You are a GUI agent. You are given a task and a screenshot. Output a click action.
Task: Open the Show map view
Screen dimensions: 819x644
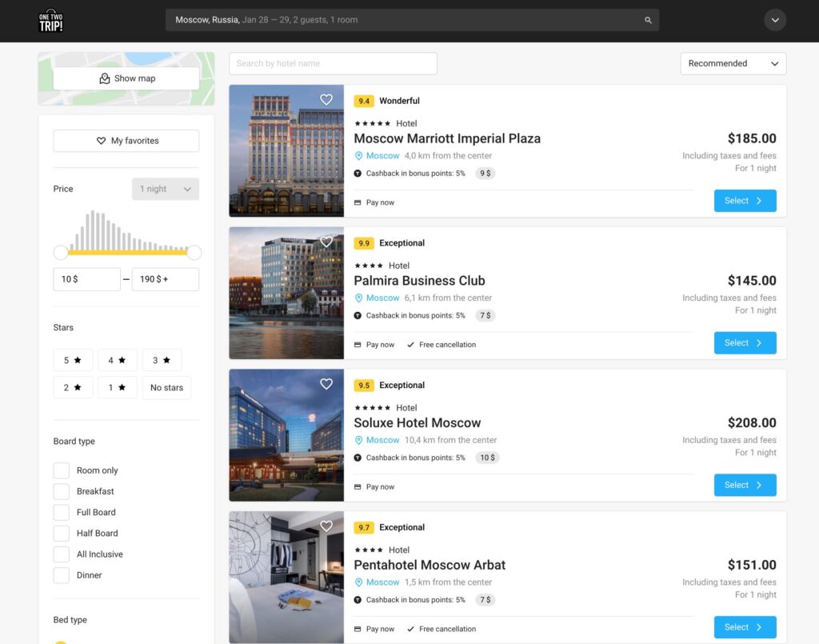pyautogui.click(x=126, y=78)
